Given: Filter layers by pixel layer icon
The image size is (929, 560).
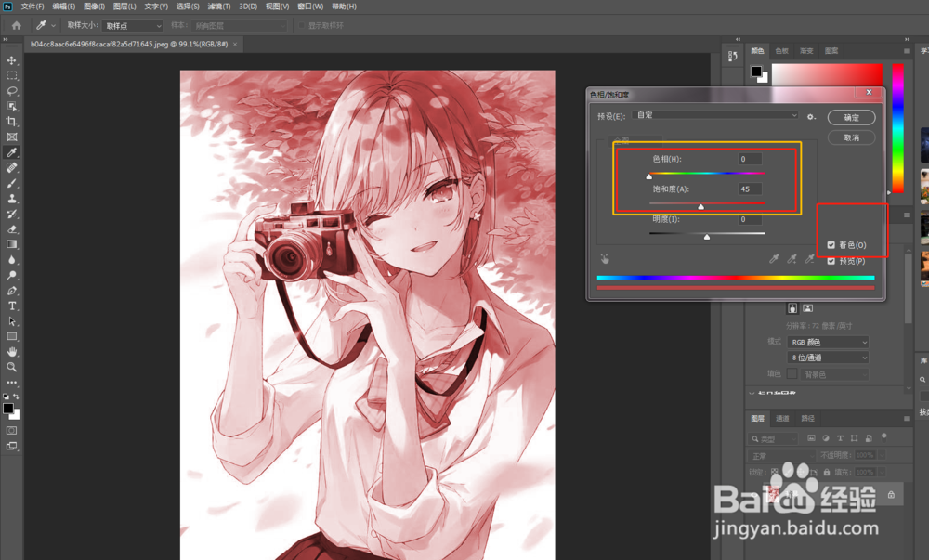Looking at the screenshot, I should [811, 438].
